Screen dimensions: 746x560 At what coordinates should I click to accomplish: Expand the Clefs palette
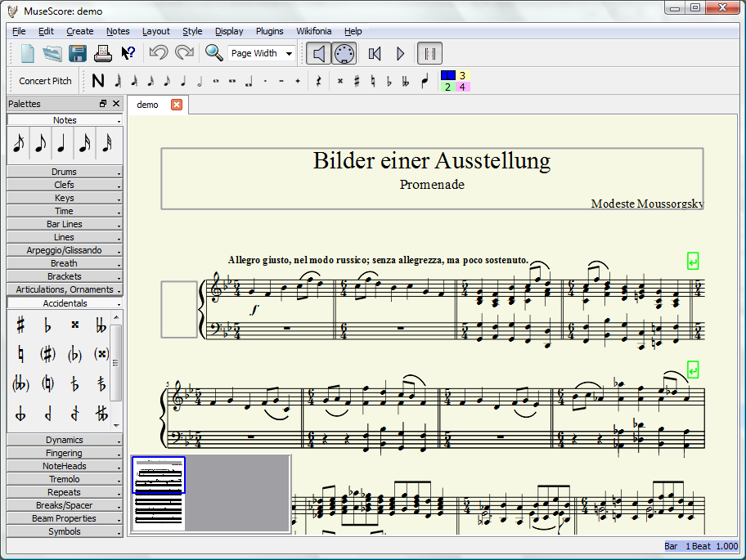click(64, 185)
